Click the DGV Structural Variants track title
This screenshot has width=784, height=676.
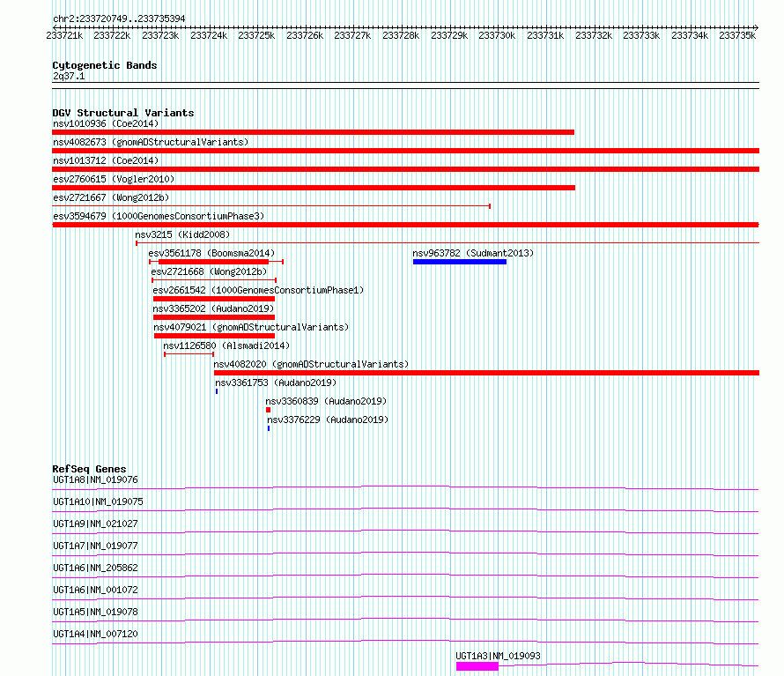click(123, 113)
